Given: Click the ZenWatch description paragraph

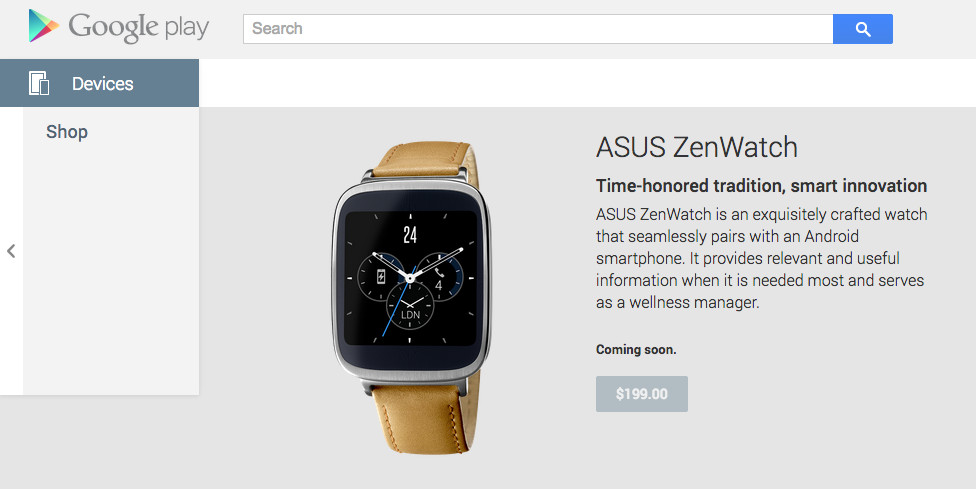Looking at the screenshot, I should click(x=761, y=258).
